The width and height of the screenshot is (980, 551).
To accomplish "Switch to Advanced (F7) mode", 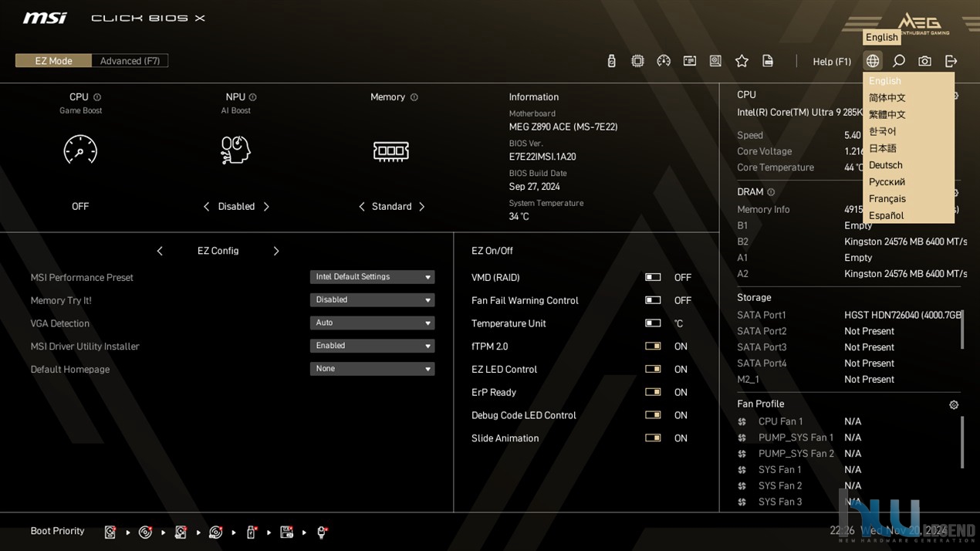I will (x=130, y=61).
